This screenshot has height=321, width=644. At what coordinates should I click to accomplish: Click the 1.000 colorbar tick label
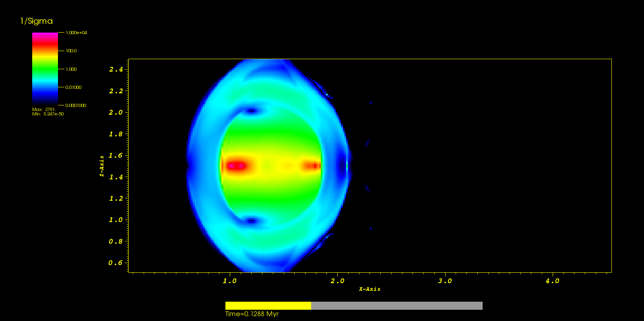tap(71, 69)
